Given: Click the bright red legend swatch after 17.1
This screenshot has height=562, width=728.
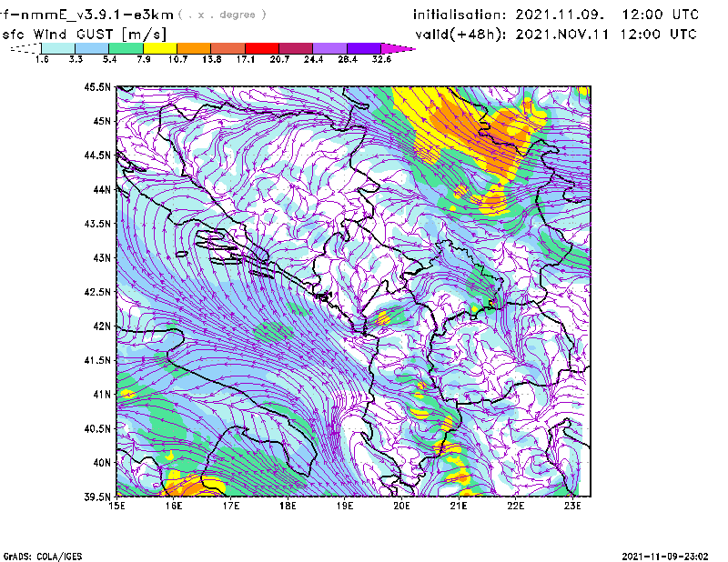Looking at the screenshot, I should (x=262, y=48).
